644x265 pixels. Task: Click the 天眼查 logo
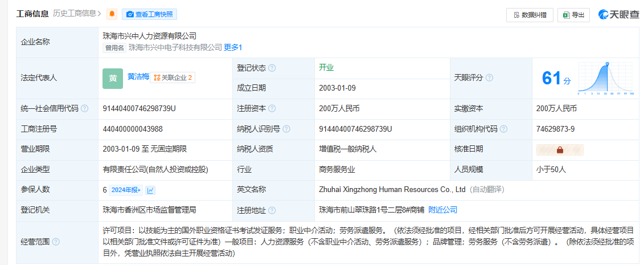click(x=618, y=14)
